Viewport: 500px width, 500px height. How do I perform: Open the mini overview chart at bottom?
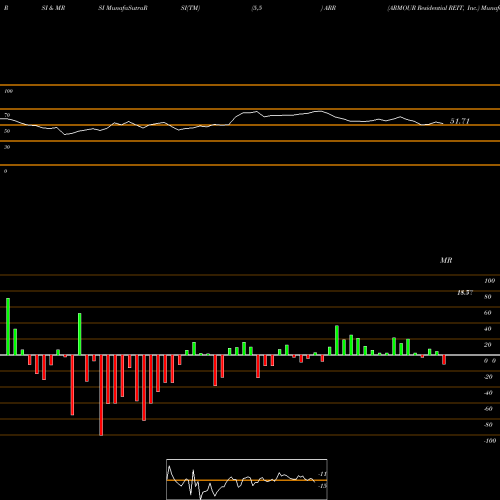pyautogui.click(x=247, y=479)
